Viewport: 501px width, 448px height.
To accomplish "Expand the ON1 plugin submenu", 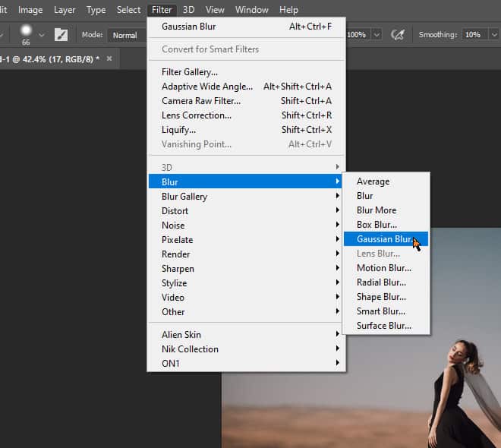I will (247, 363).
